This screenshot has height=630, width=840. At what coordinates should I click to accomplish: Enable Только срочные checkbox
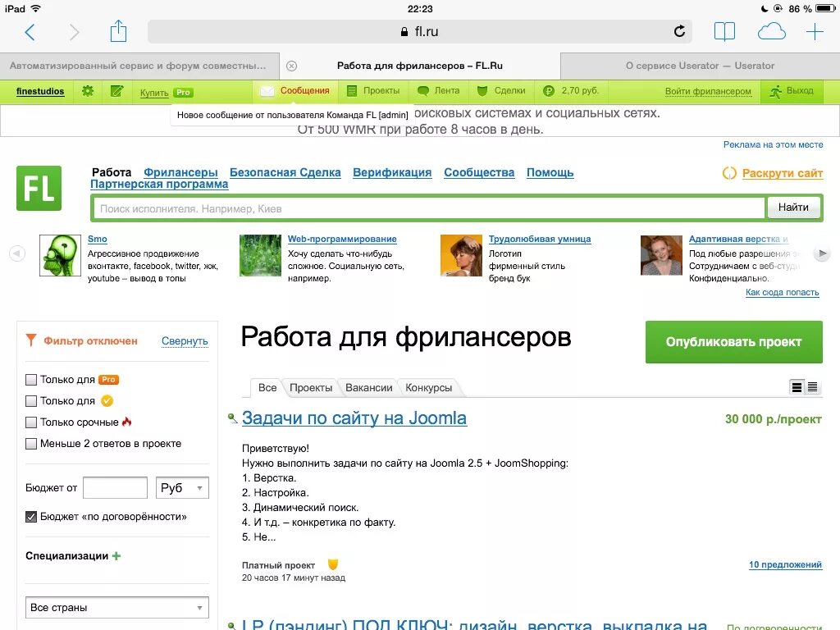point(31,422)
